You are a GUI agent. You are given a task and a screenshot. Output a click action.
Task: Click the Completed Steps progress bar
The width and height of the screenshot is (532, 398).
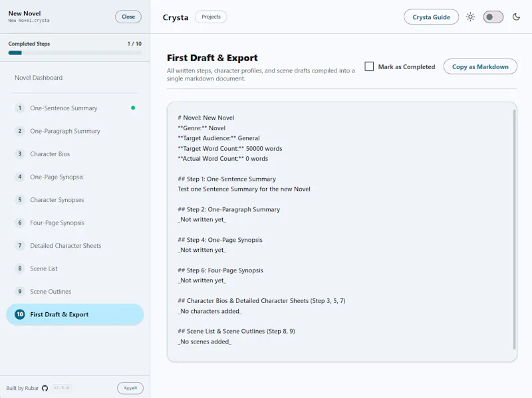point(75,52)
